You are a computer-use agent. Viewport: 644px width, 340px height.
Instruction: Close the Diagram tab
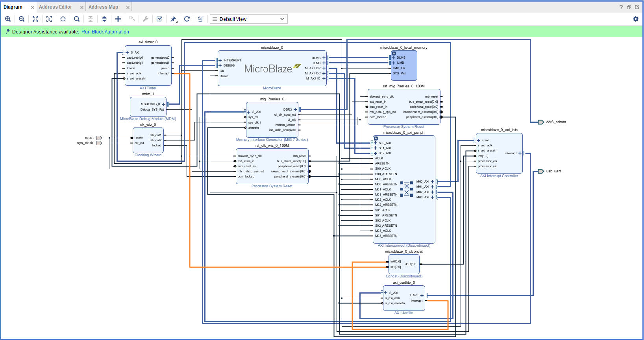[33, 7]
